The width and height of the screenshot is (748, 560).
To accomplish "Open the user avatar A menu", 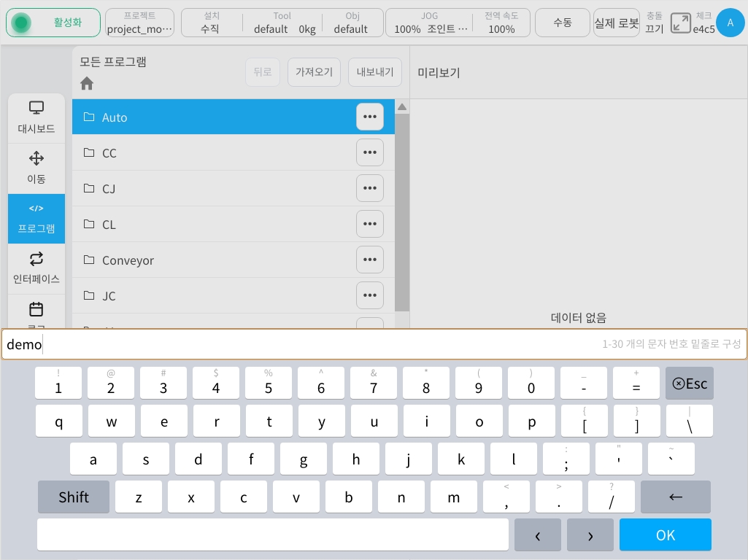I will coord(730,23).
